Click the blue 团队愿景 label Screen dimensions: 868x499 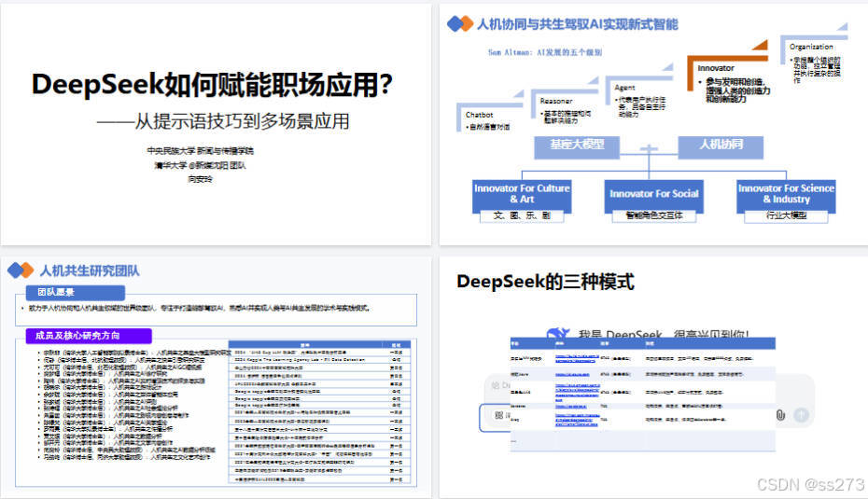76,292
